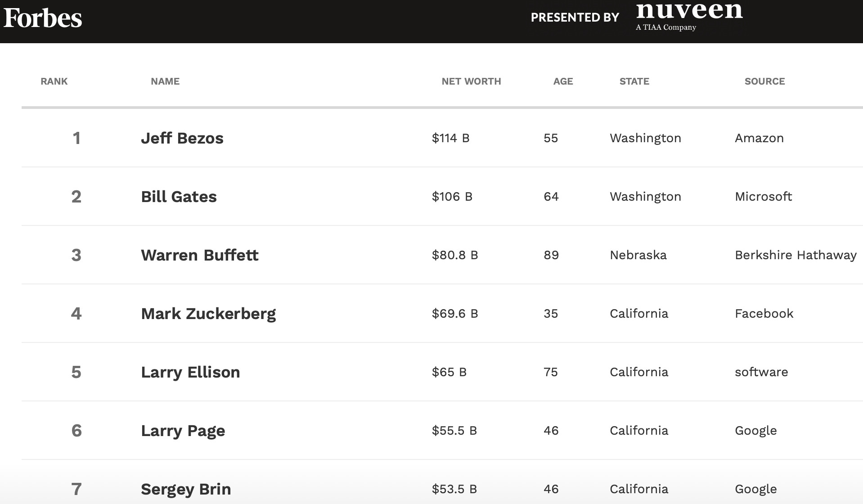Image resolution: width=863 pixels, height=504 pixels.
Task: Click Berkshire Hathaway source cell
Action: (x=796, y=255)
